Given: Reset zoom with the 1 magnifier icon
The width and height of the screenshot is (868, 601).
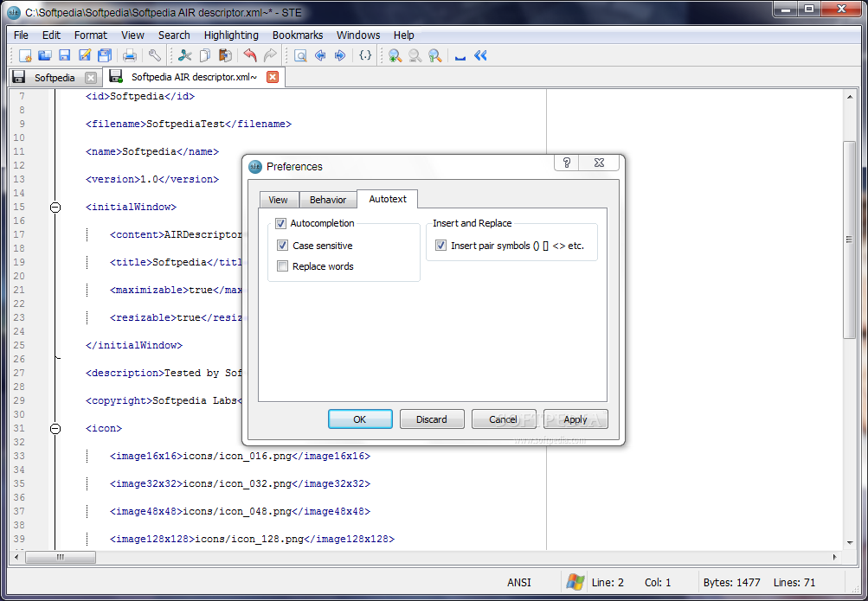Looking at the screenshot, I should click(434, 55).
